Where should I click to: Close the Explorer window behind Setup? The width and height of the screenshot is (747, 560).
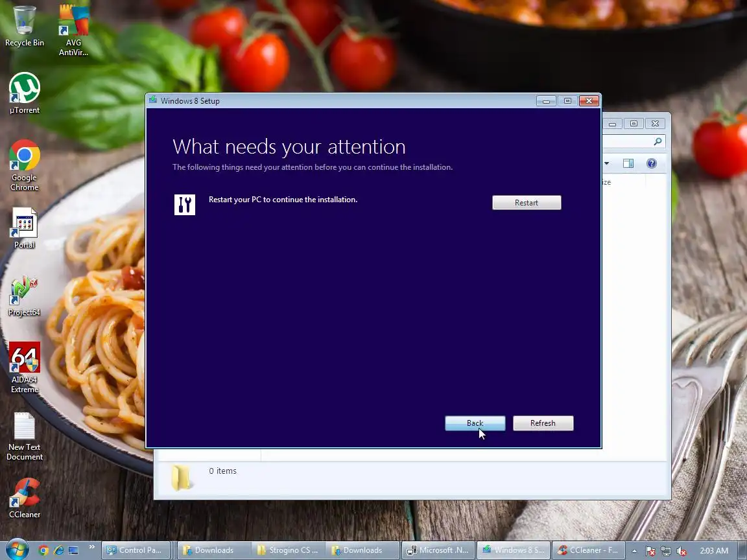point(655,124)
